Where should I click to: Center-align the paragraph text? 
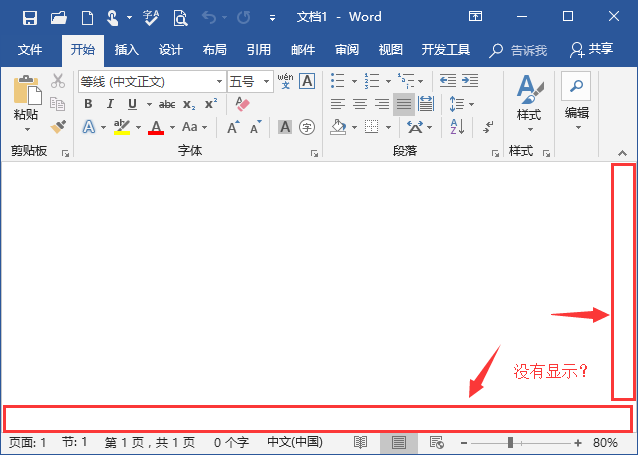click(360, 103)
